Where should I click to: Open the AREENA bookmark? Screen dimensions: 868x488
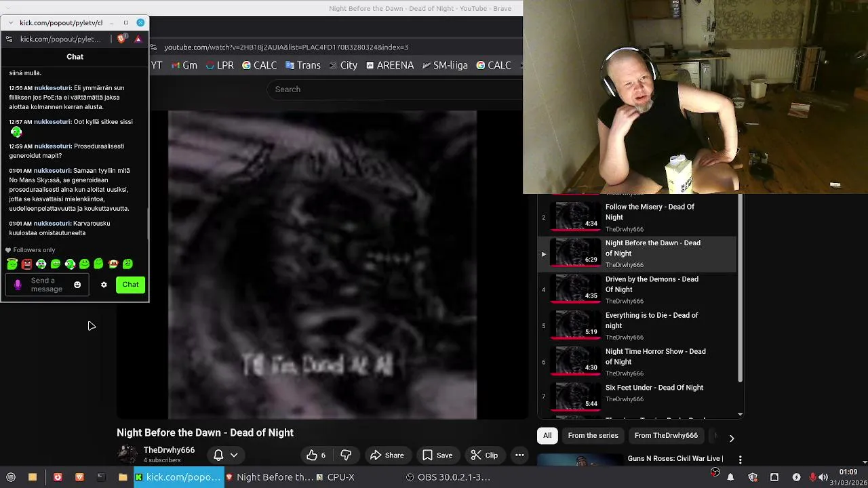click(389, 65)
